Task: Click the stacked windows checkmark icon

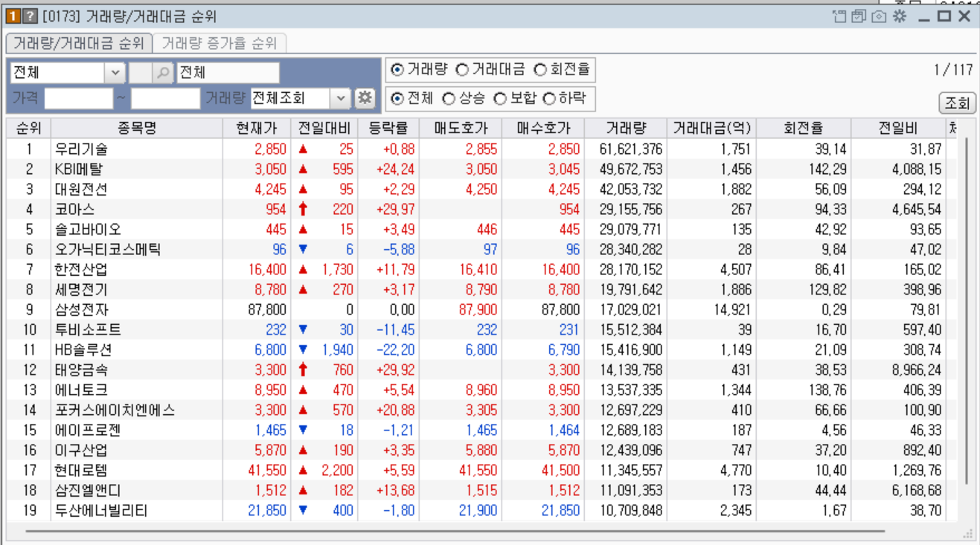Action: pyautogui.click(x=859, y=16)
